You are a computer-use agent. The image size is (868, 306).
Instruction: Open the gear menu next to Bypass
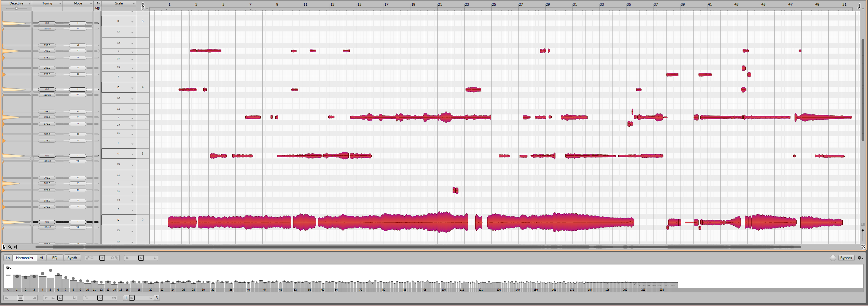pyautogui.click(x=860, y=258)
